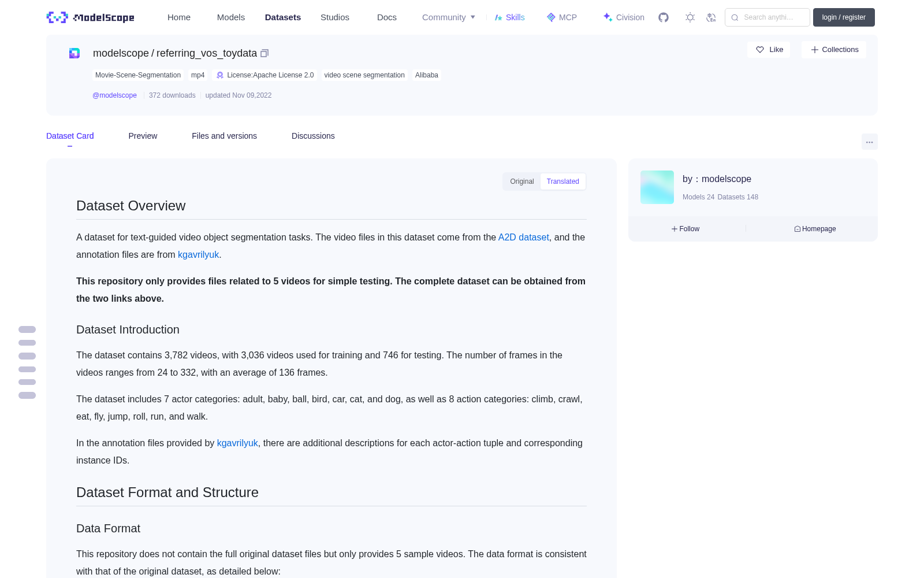
Task: Click the 'by：modelscope' organization name
Action: click(x=717, y=179)
